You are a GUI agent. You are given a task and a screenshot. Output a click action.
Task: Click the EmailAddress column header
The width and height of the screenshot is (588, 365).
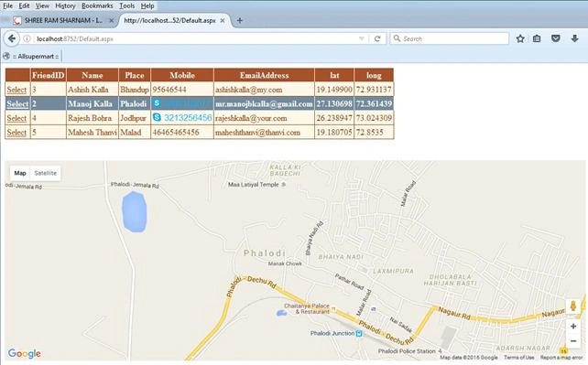click(x=264, y=75)
